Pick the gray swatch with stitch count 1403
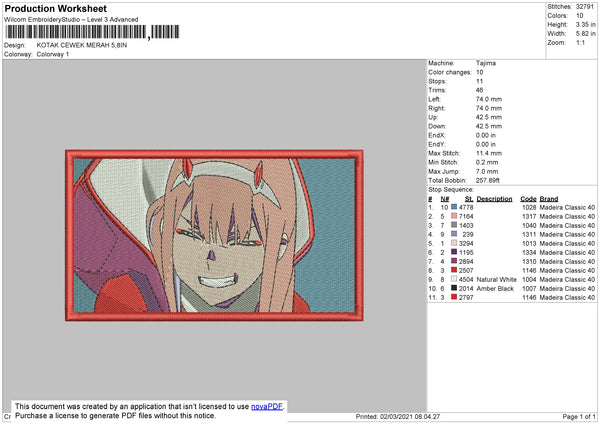 454,225
